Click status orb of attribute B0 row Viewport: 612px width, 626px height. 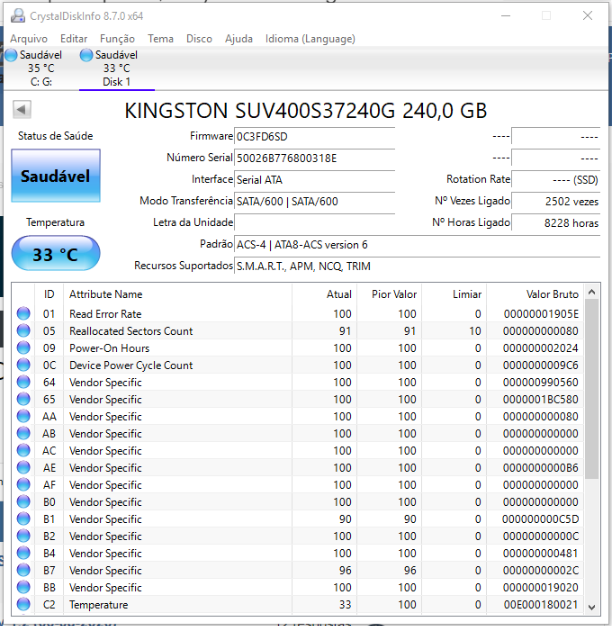(24, 501)
